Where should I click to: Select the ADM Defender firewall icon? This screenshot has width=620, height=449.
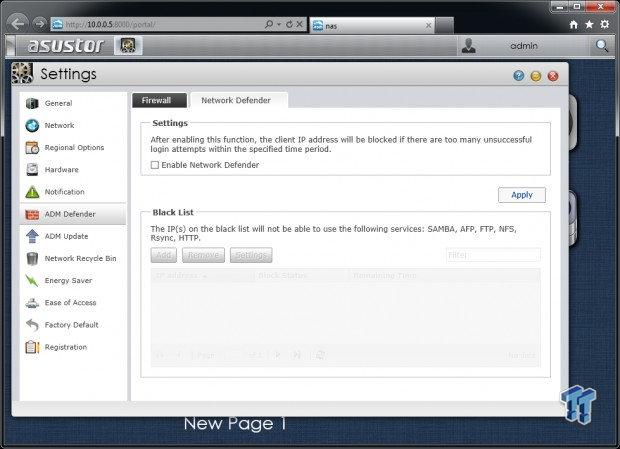(x=32, y=214)
